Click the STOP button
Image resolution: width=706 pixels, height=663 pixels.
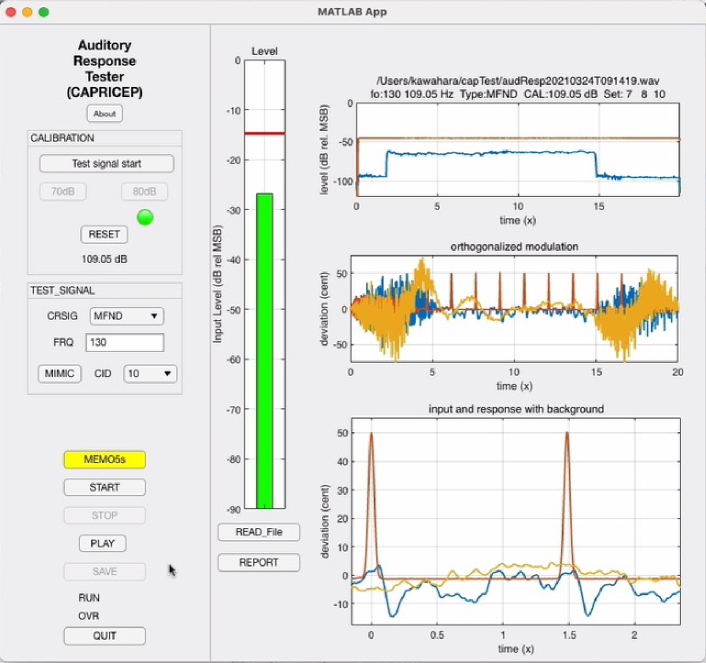104,515
